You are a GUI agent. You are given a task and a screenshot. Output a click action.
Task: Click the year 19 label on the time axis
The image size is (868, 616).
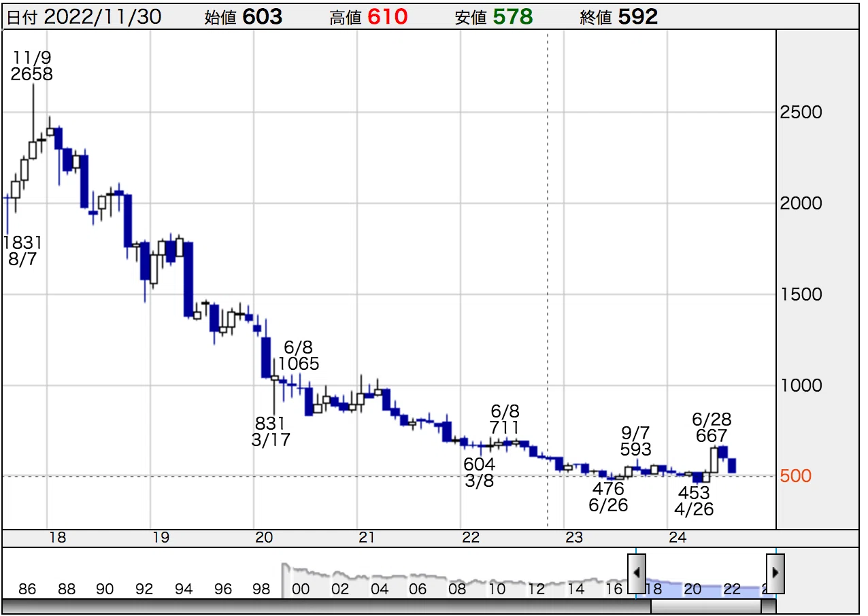click(x=161, y=538)
